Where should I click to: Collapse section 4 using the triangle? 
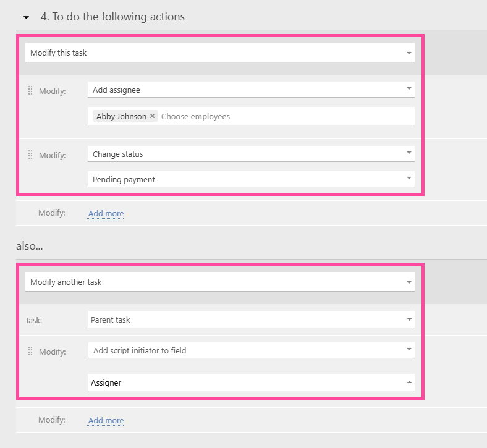(x=26, y=17)
